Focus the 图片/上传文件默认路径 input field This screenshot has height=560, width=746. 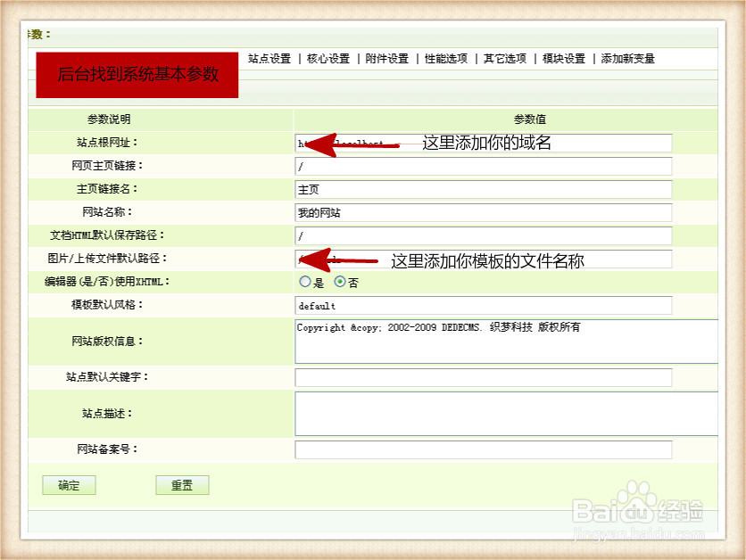point(484,259)
